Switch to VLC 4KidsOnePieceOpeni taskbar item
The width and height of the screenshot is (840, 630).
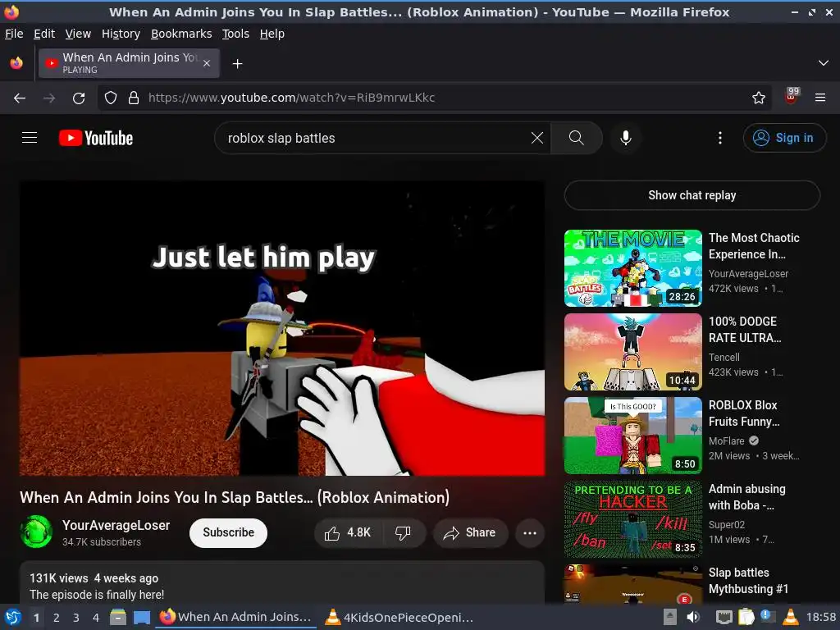click(x=400, y=617)
